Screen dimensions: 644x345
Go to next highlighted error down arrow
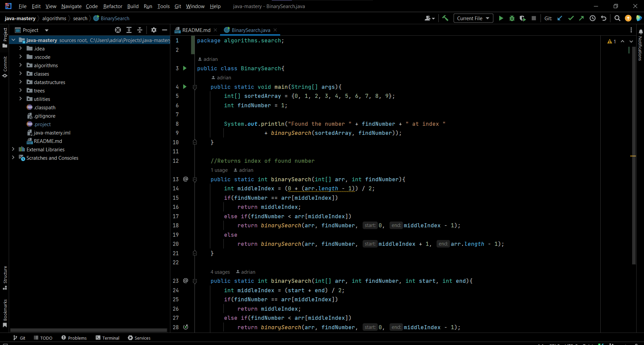pos(631,41)
